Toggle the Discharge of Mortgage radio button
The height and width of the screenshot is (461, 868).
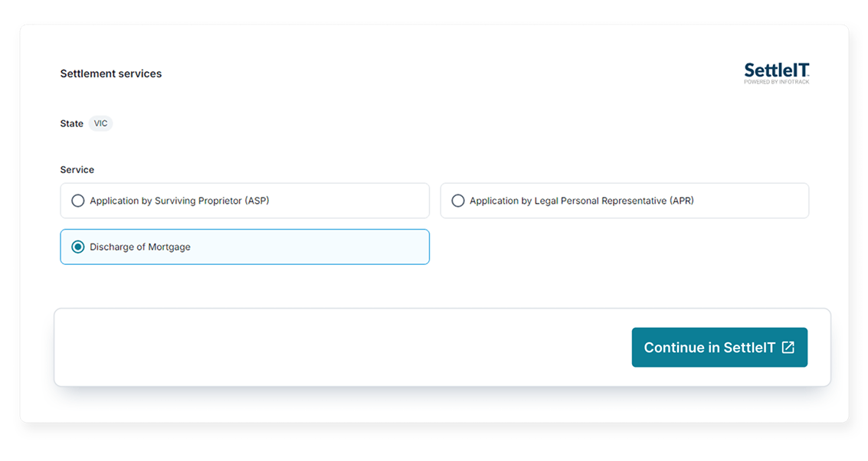point(77,247)
